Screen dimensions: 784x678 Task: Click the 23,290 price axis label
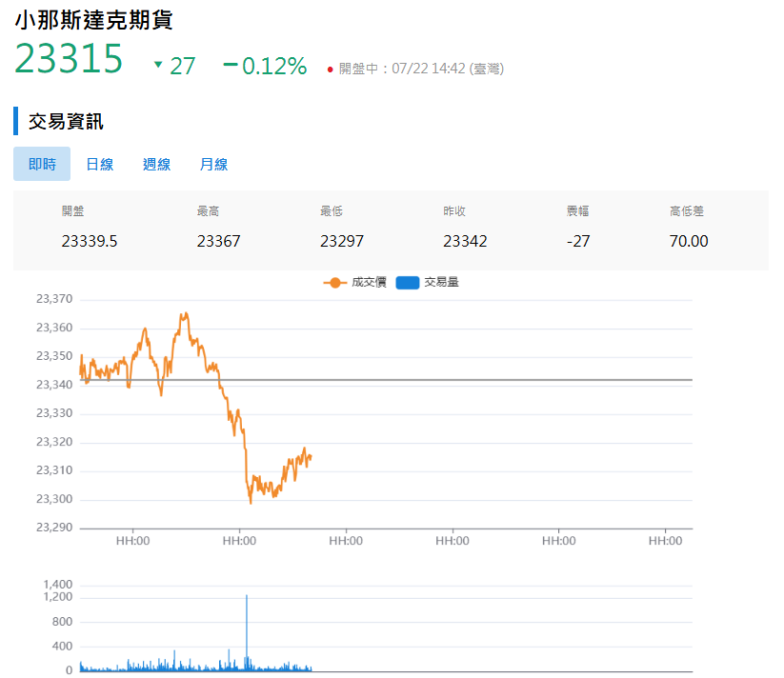[x=54, y=528]
